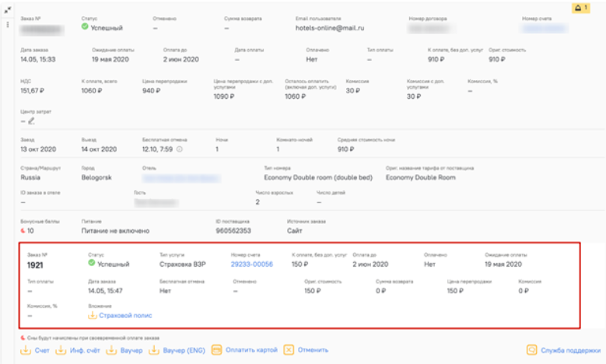Click number of adults value 2
606x364 pixels.
pyautogui.click(x=257, y=202)
